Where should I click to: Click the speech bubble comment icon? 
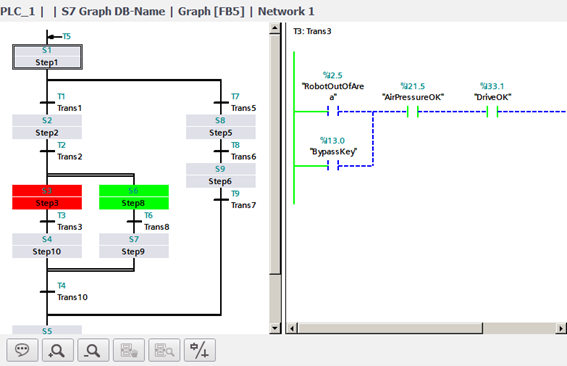click(x=22, y=350)
